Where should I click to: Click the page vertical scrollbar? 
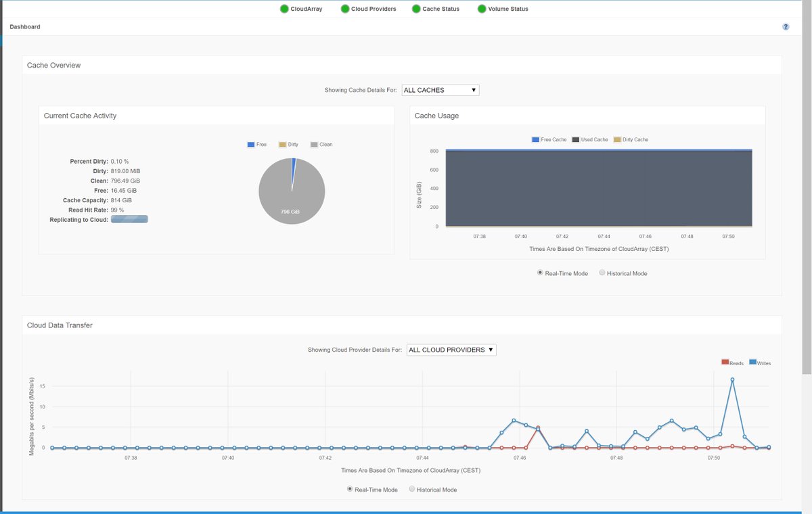click(x=807, y=186)
